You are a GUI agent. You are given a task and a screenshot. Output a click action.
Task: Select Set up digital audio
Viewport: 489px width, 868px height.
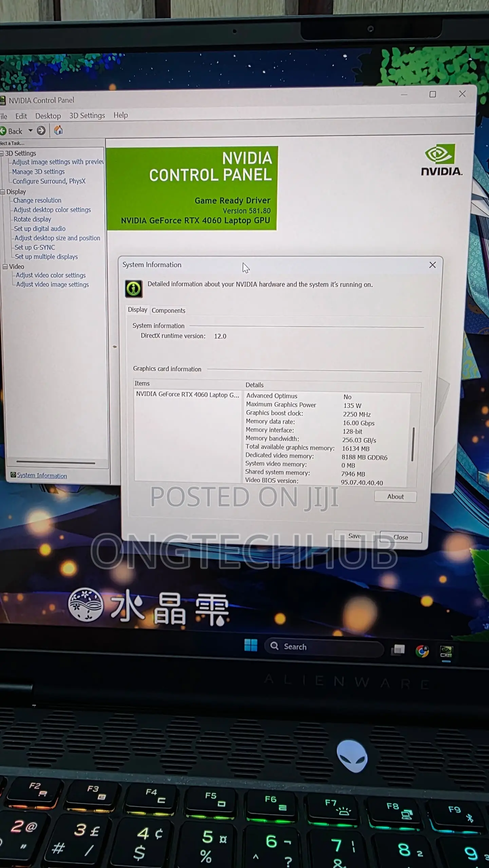pyautogui.click(x=40, y=229)
